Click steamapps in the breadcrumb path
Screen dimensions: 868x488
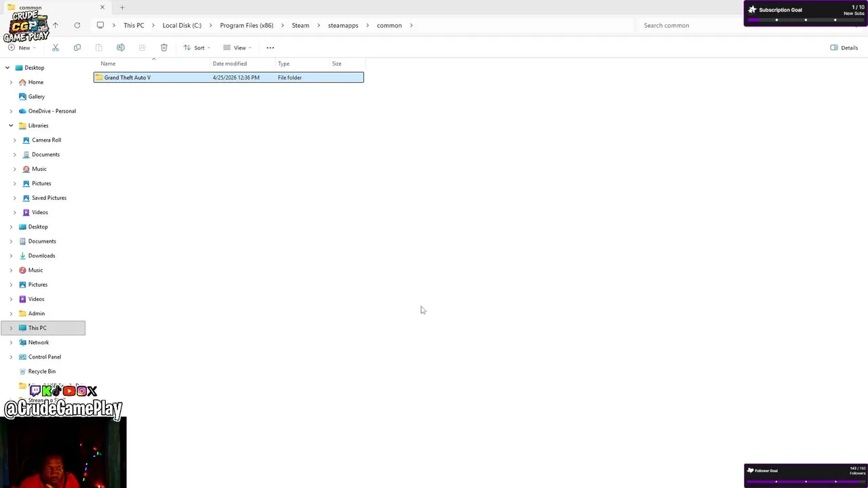343,25
